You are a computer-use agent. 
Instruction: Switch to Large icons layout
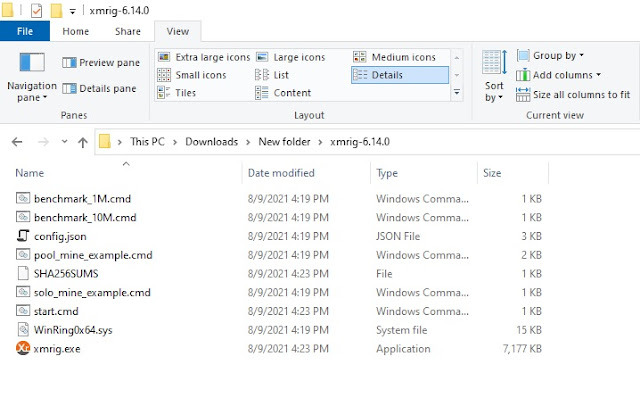click(x=291, y=57)
